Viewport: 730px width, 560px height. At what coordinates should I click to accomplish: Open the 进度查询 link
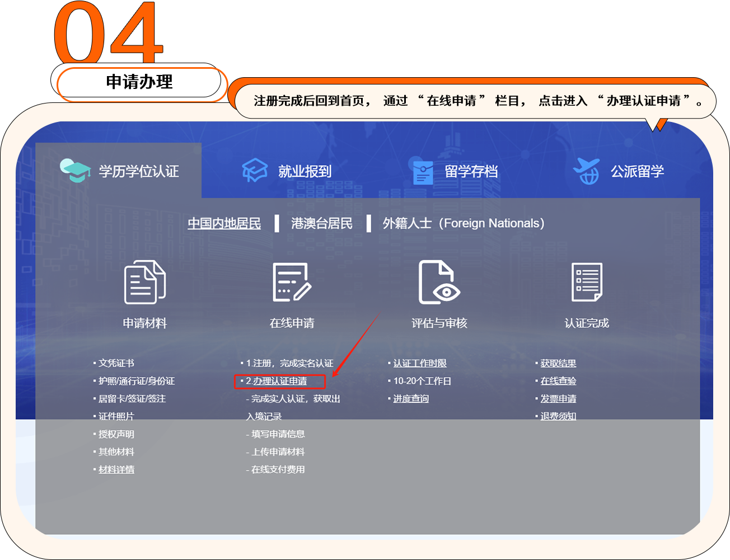click(x=411, y=398)
